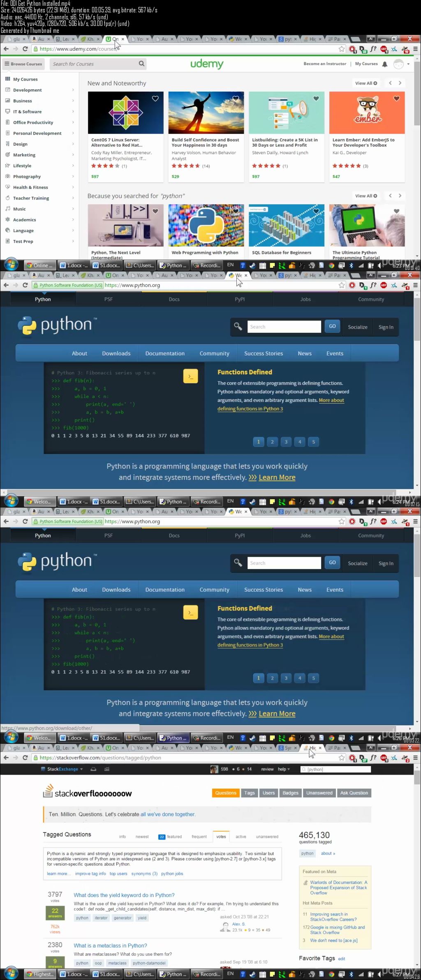Viewport: 421px width, 980px height.
Task: Click the generator tag under the yield question
Action: [123, 918]
